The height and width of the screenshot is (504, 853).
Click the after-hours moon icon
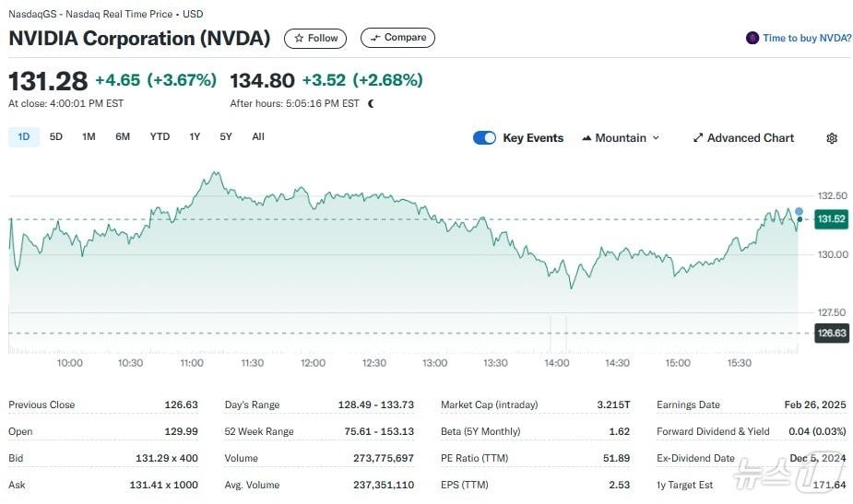[372, 104]
